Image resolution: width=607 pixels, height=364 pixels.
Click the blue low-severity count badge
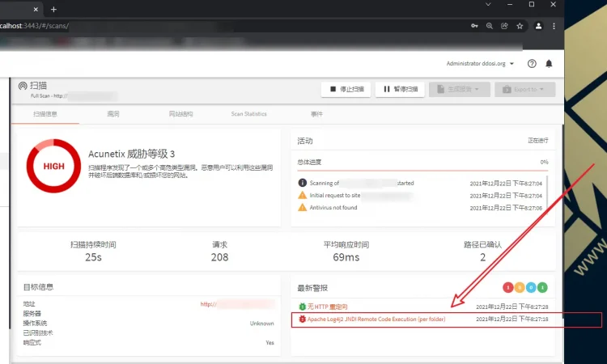pos(531,287)
